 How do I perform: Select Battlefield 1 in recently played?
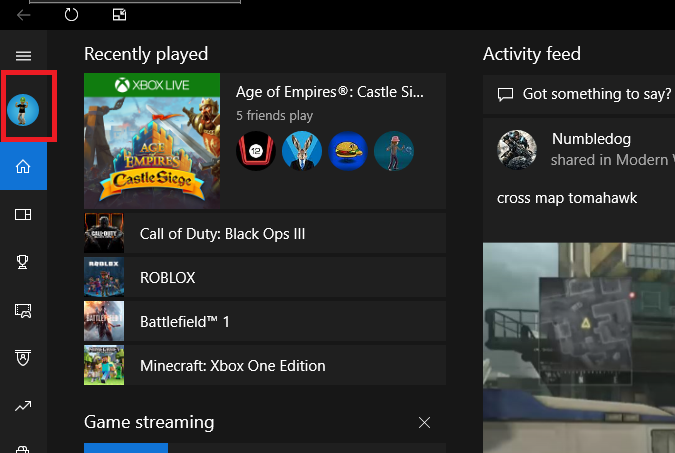265,321
